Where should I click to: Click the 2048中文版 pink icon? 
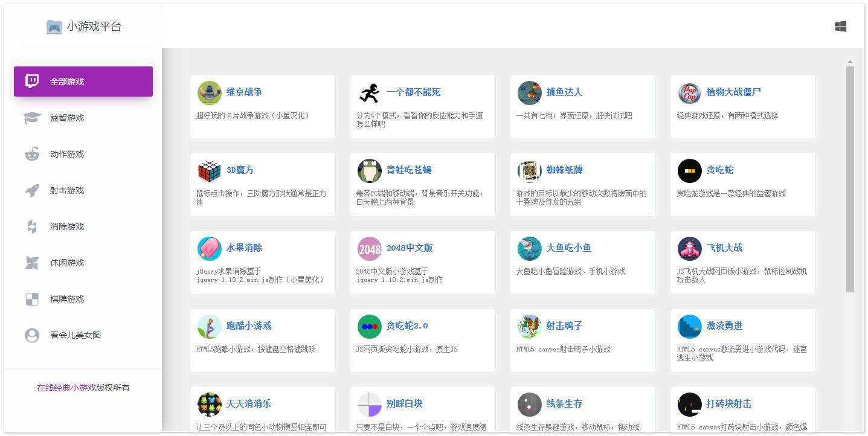(369, 248)
